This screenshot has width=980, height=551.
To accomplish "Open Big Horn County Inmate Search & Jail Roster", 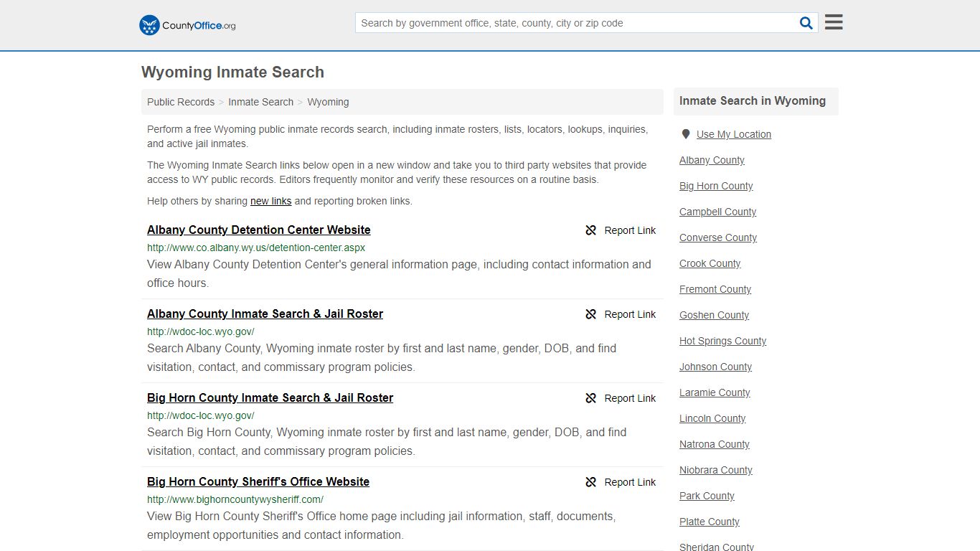I will click(x=270, y=398).
